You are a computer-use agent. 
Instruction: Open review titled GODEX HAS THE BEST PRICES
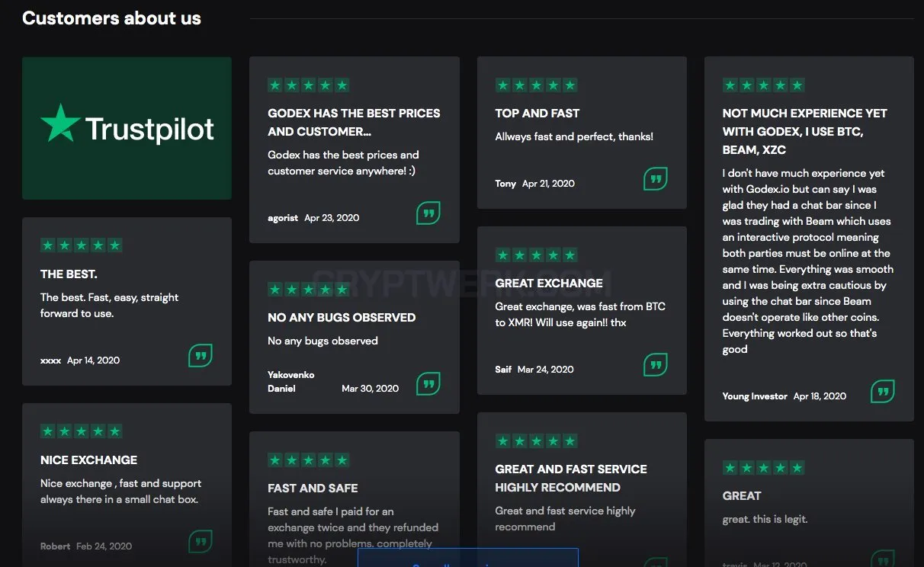click(x=354, y=122)
